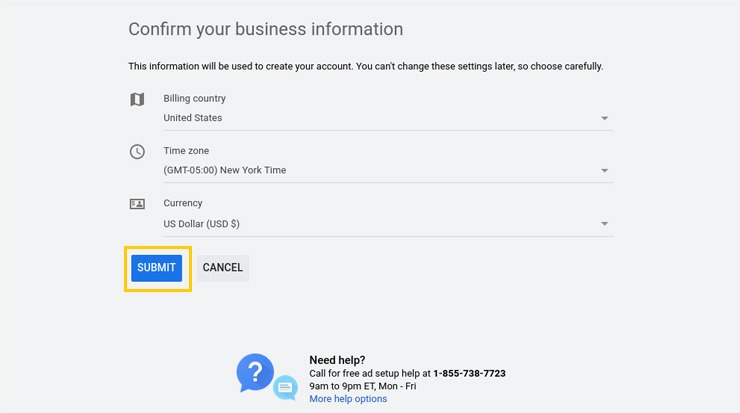Expand the Billing country dropdown arrow
The height and width of the screenshot is (413, 740).
pos(605,118)
